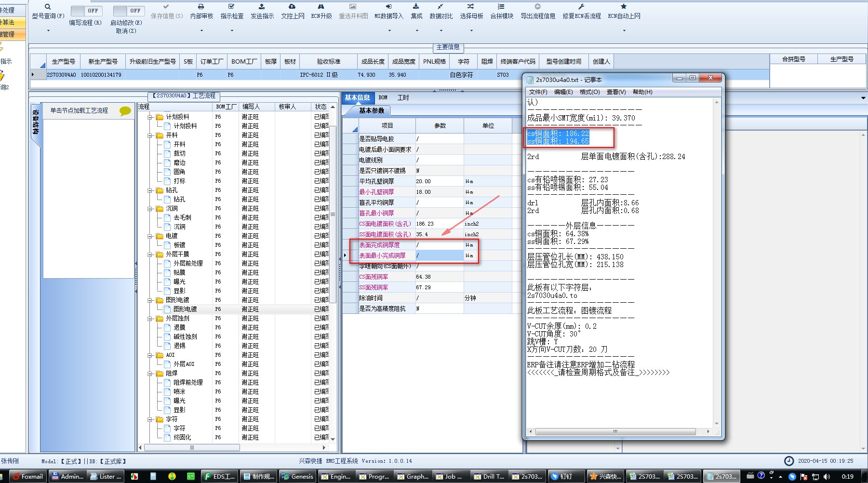Open the MI数据导入 dropdown arrow

pyautogui.click(x=388, y=31)
